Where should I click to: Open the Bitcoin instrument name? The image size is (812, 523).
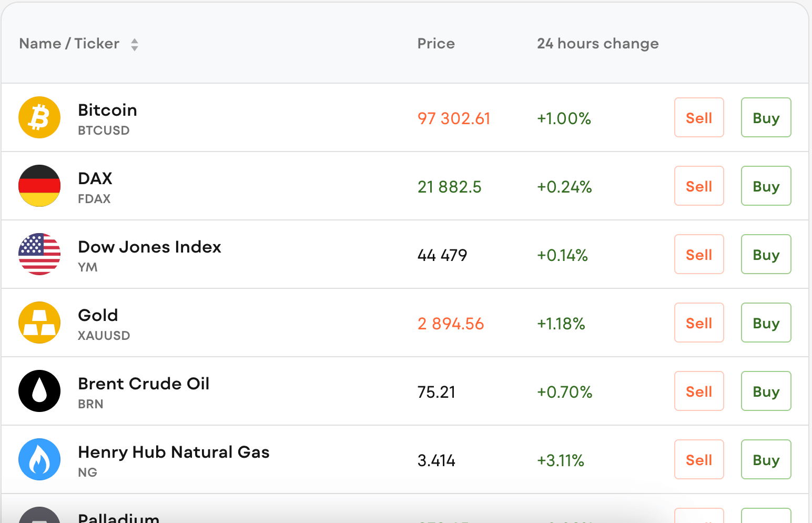point(107,110)
